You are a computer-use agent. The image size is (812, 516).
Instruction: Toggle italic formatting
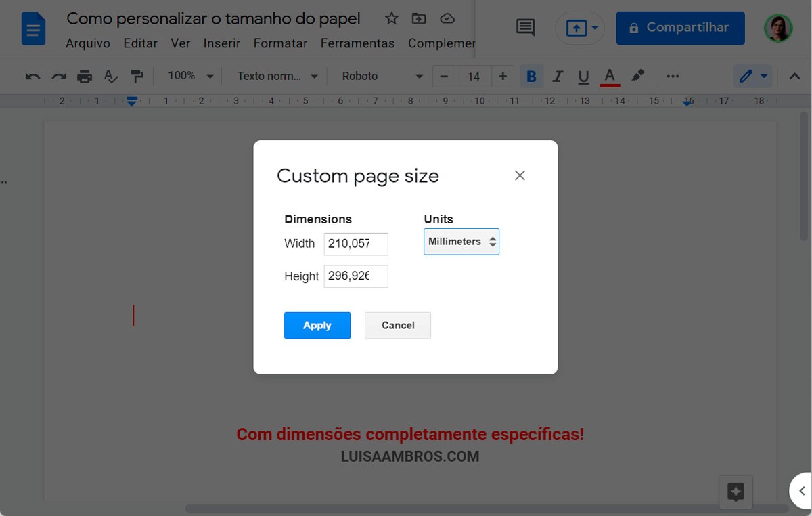[x=557, y=76]
